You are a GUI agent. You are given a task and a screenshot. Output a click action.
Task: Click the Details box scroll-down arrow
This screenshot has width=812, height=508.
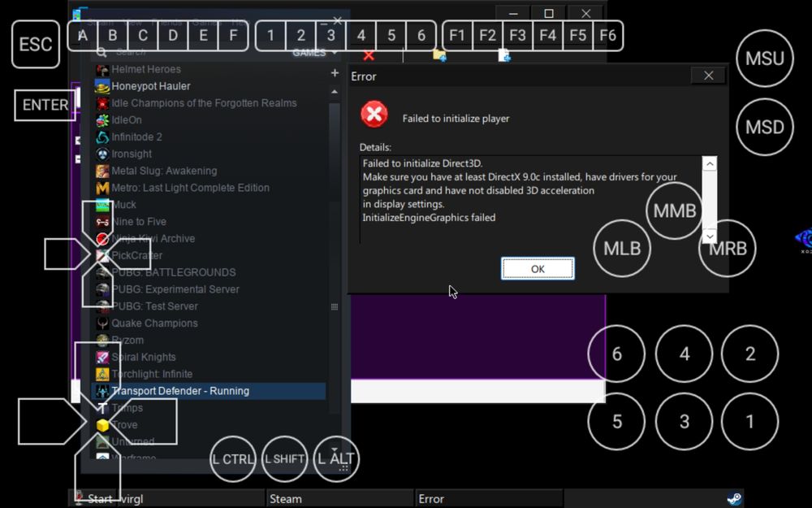point(710,237)
